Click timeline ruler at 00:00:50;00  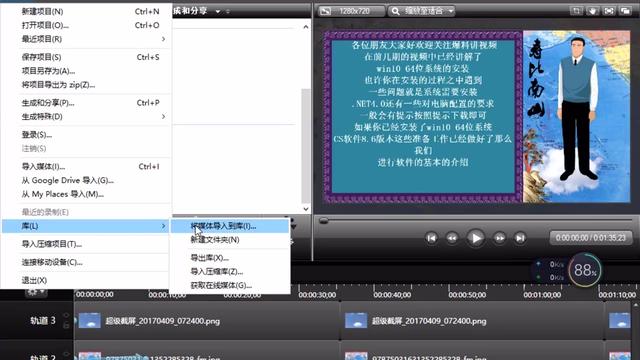[467, 295]
